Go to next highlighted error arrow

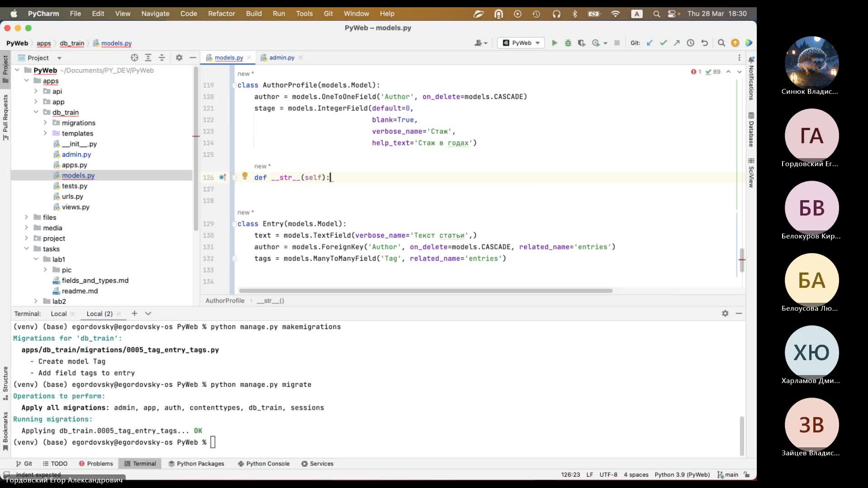740,72
